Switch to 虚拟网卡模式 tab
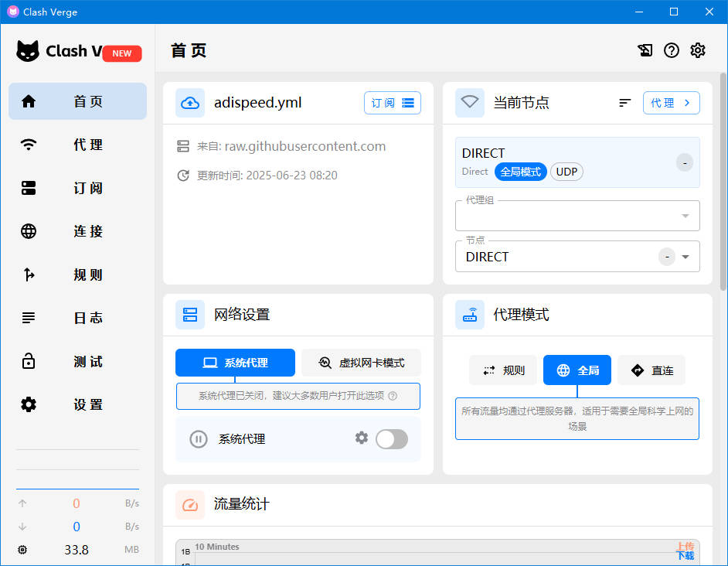This screenshot has height=566, width=728. coord(362,363)
